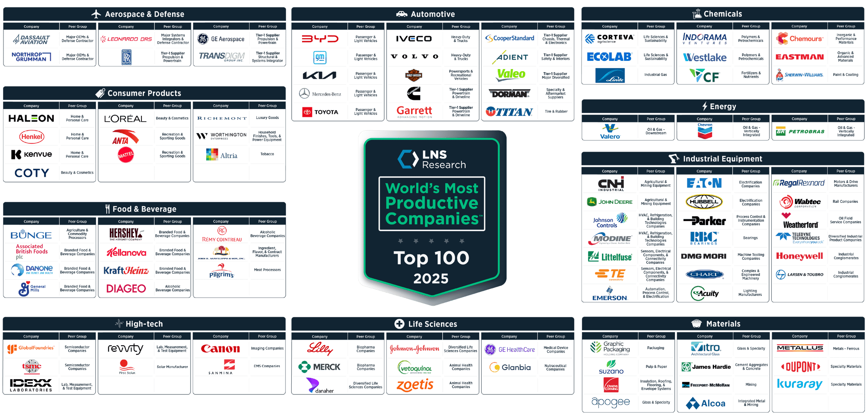Open the Industrial Equipment section header

723,159
